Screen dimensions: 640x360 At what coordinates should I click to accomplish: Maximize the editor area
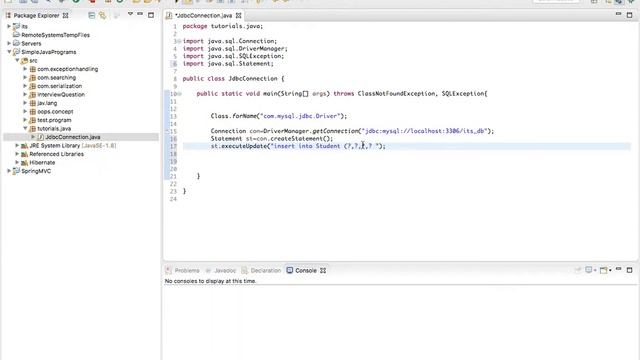click(629, 15)
